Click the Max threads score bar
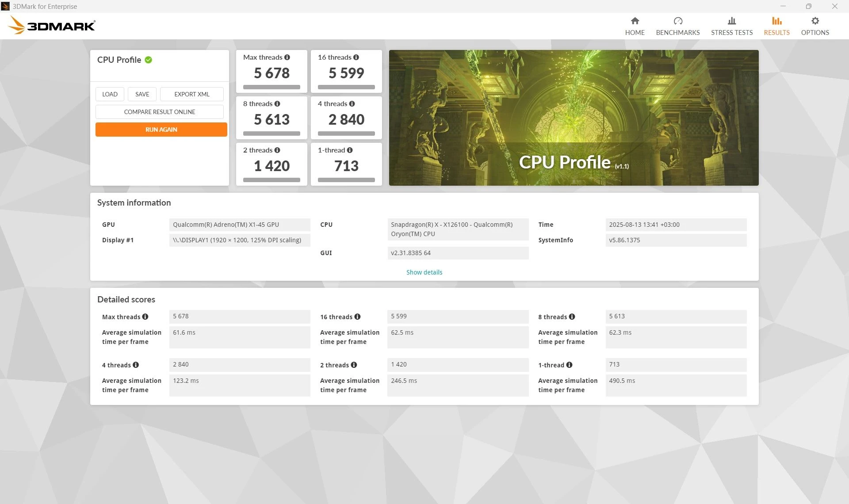The width and height of the screenshot is (849, 504). [272, 87]
